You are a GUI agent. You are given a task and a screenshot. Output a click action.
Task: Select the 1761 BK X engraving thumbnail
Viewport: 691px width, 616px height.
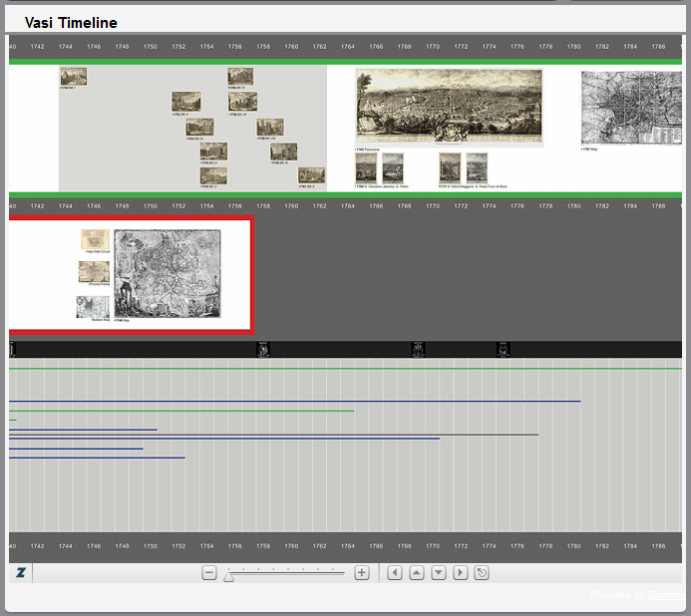pos(311,175)
